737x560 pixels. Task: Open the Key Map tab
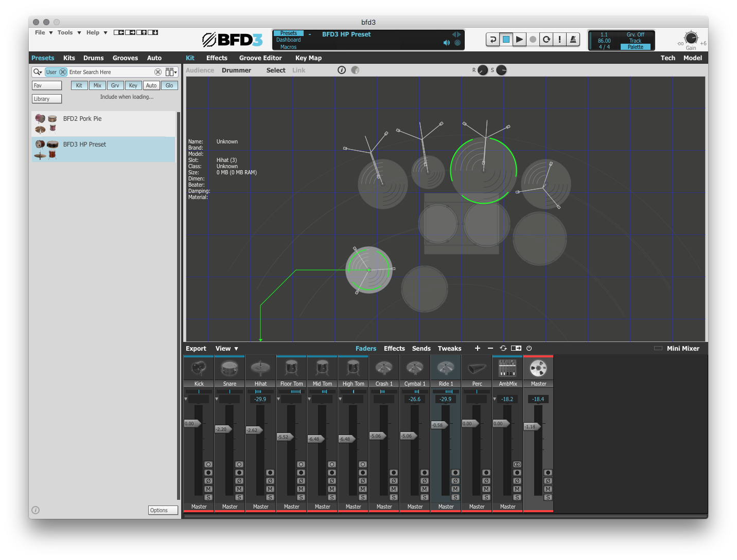coord(308,58)
